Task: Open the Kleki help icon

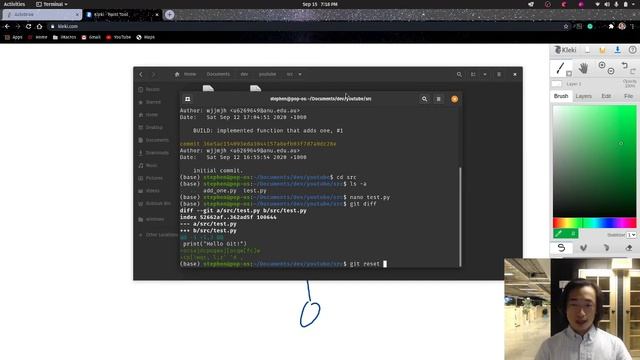Action: tap(632, 50)
